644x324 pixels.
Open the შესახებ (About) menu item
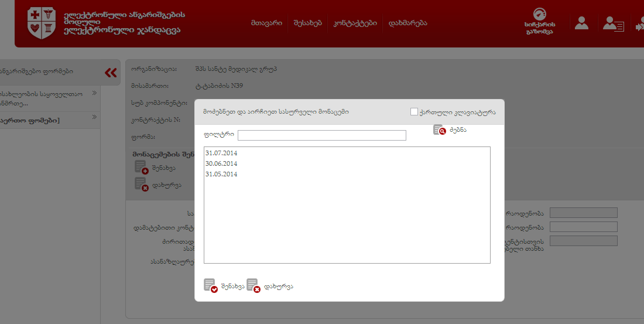click(307, 23)
